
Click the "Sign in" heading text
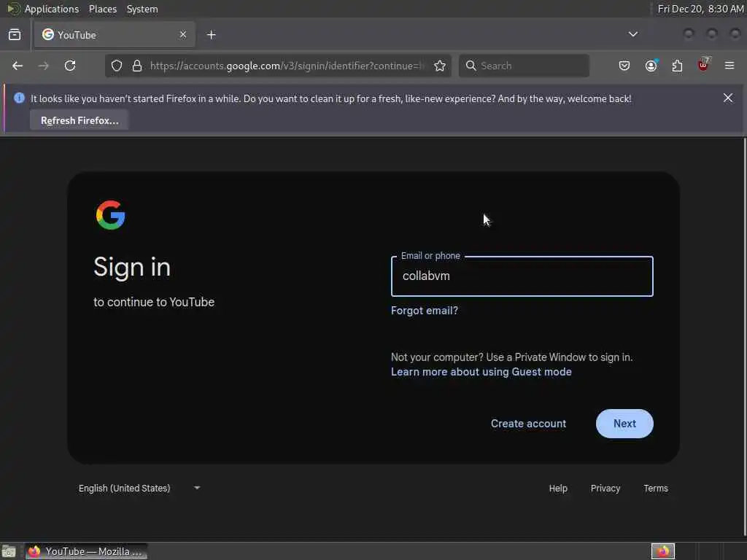point(132,267)
